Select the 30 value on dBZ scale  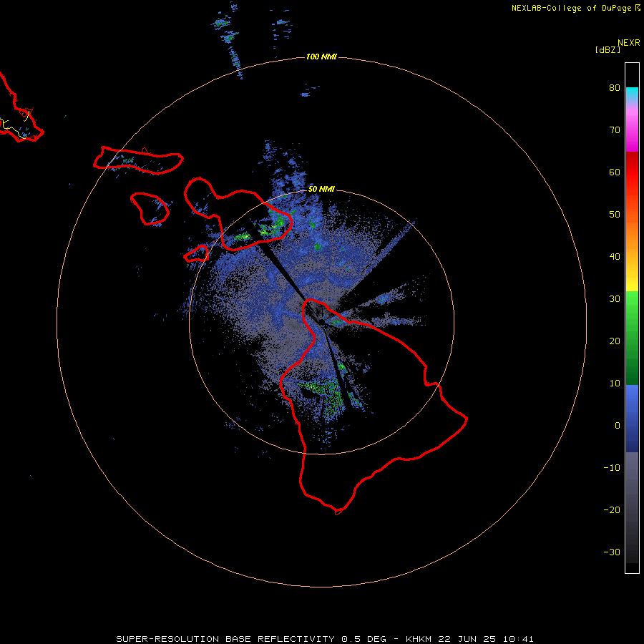tap(615, 299)
